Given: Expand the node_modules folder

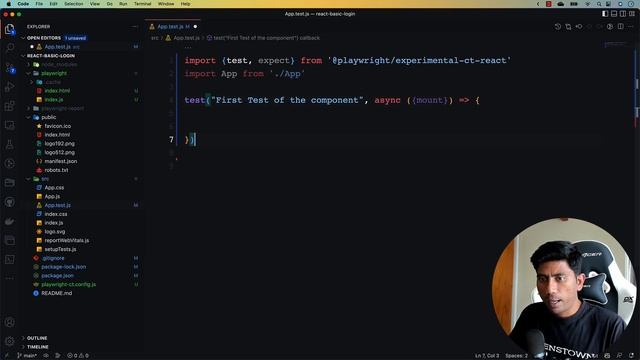Looking at the screenshot, I should (59, 64).
